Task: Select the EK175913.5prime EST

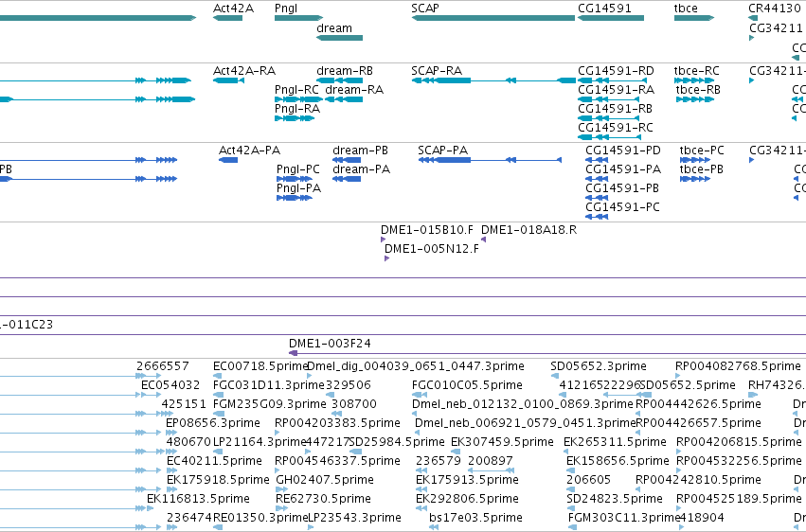Action: 421,488
